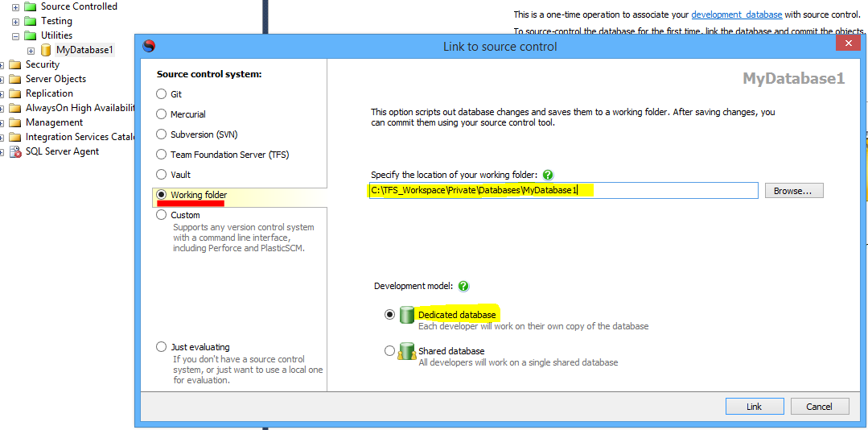Choose the Shared database development model
The width and height of the screenshot is (868, 430).
390,351
